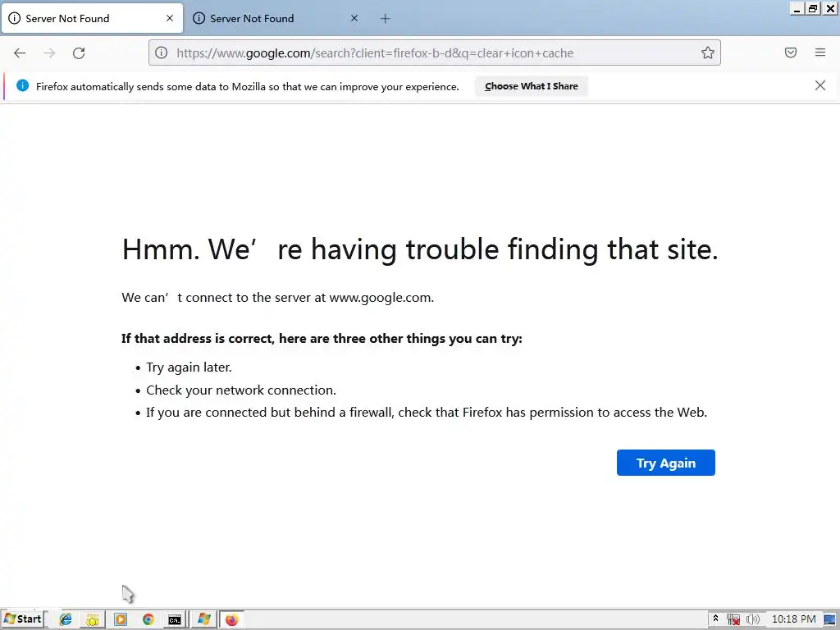The width and height of the screenshot is (840, 630).
Task: Minimize the Firefox window
Action: click(797, 8)
